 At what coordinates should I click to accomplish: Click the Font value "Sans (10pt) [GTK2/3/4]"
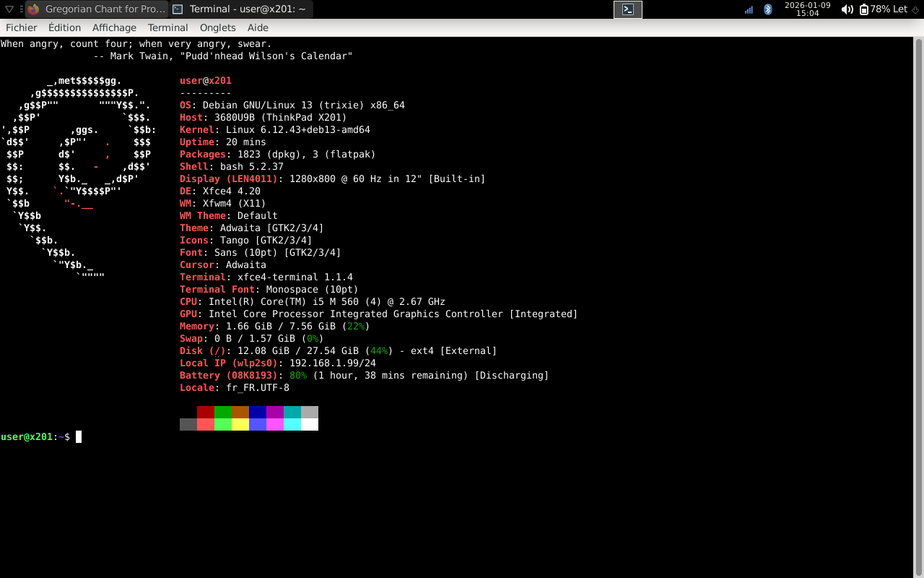click(x=278, y=253)
